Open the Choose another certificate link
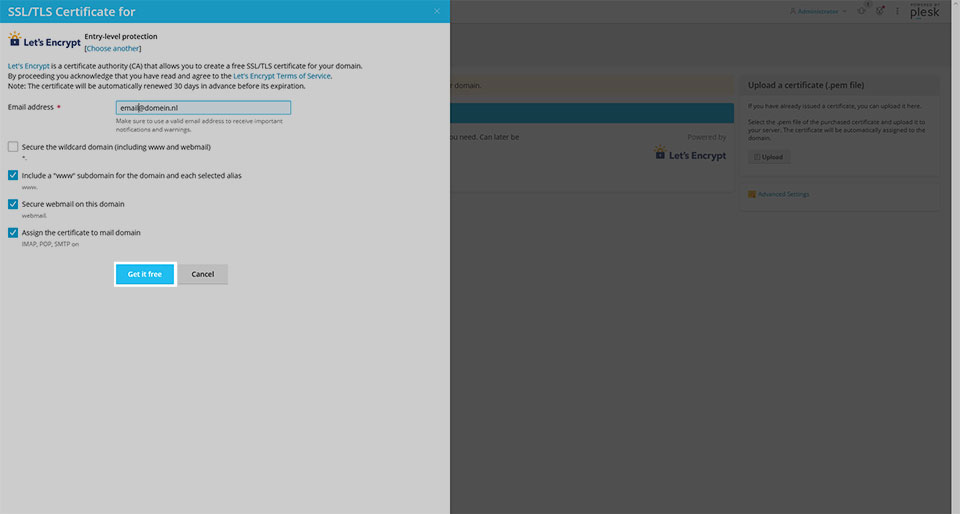Image resolution: width=960 pixels, height=514 pixels. [x=113, y=48]
